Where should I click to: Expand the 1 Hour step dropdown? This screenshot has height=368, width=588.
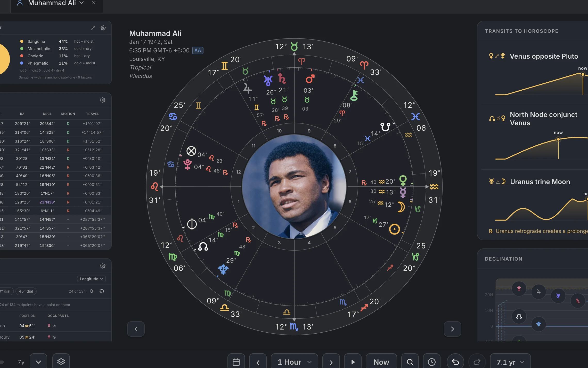coord(294,362)
